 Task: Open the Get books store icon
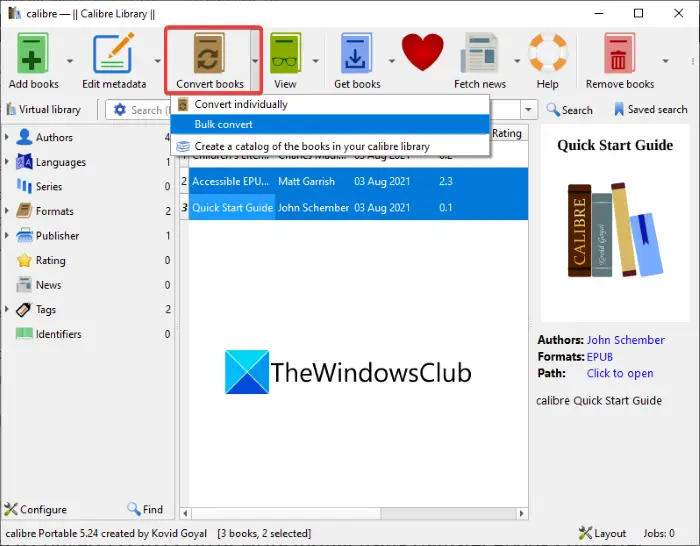pos(356,53)
